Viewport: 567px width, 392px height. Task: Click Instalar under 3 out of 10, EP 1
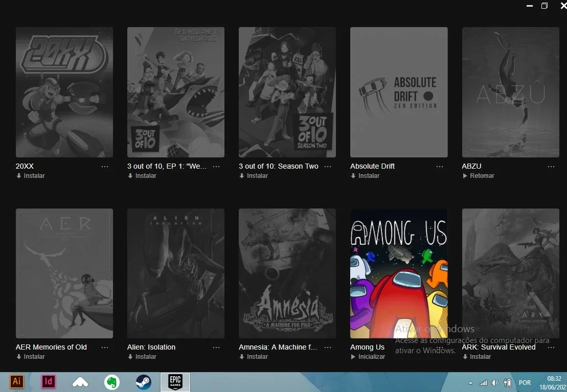click(142, 176)
